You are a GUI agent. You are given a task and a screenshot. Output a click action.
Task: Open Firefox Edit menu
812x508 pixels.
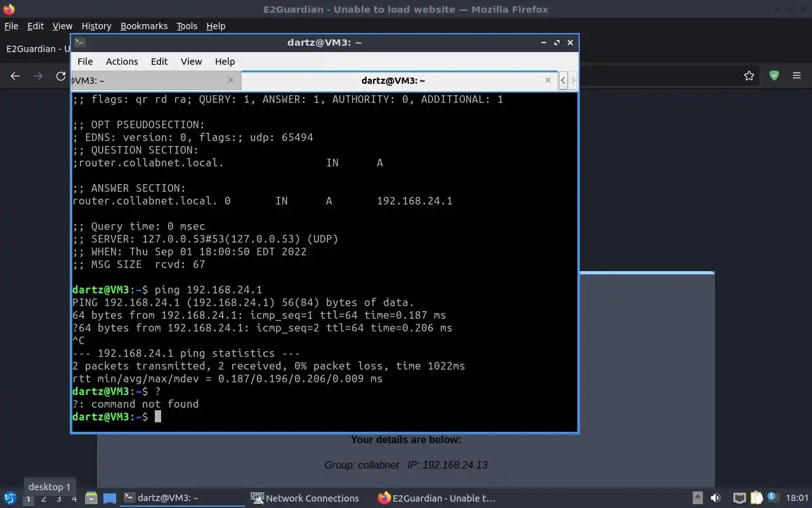tap(36, 26)
